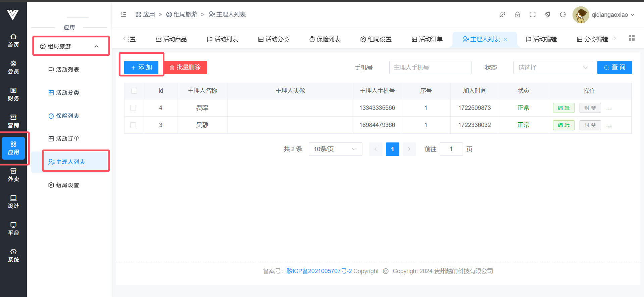
Task: Open 系统 settings in left sidebar
Action: (13, 255)
